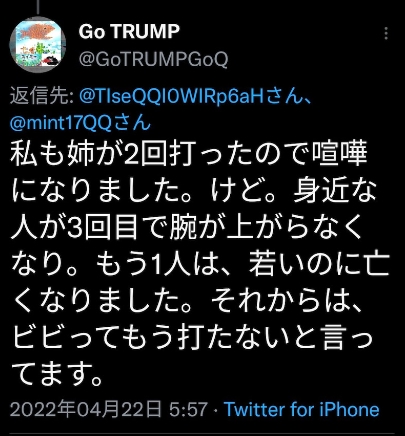Open the three-dot more options menu

[386, 34]
